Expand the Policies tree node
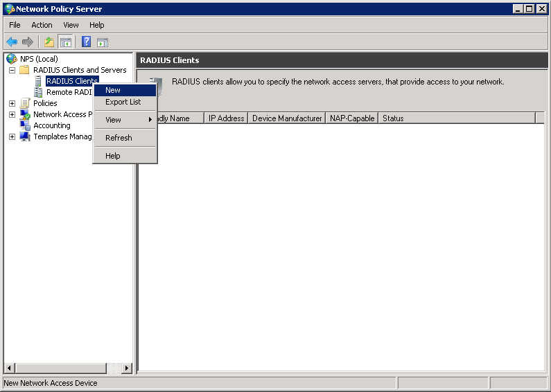Image resolution: width=551 pixels, height=392 pixels. (12, 103)
